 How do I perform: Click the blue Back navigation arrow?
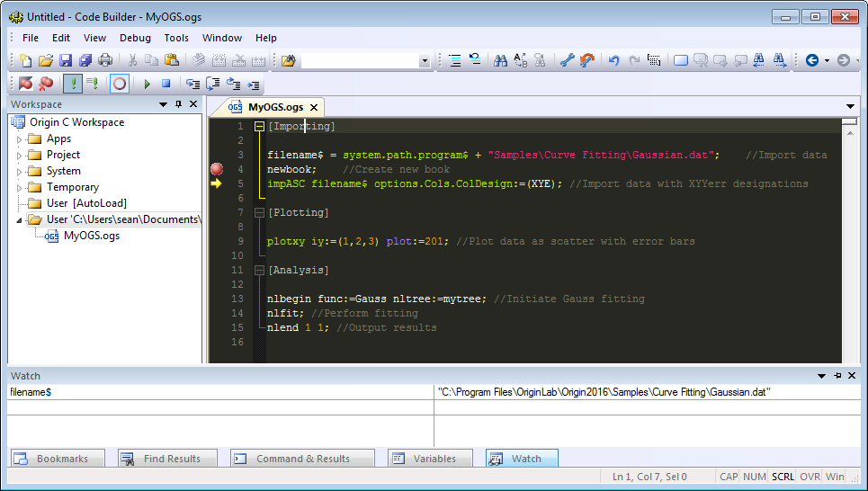tap(811, 60)
